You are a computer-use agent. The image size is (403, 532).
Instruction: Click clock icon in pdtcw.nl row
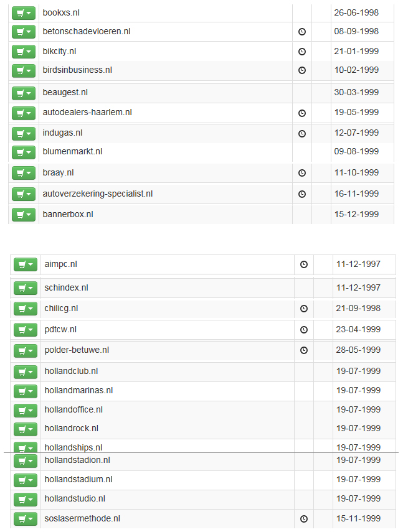[x=304, y=329]
